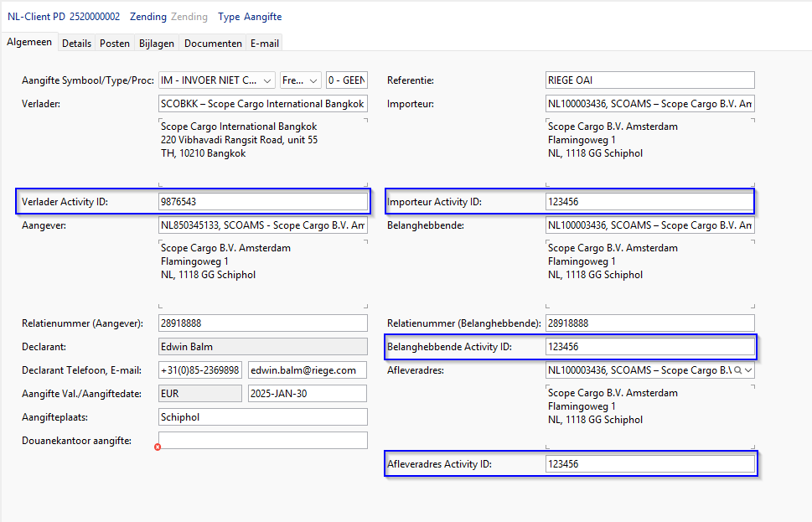The width and height of the screenshot is (812, 522).
Task: Edit the Declarant e-mail address field
Action: [308, 370]
